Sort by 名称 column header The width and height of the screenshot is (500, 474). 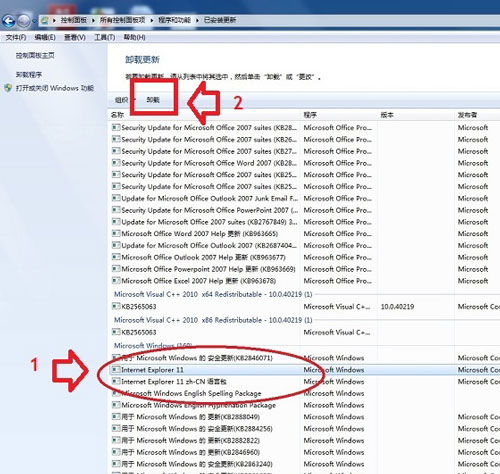(117, 115)
